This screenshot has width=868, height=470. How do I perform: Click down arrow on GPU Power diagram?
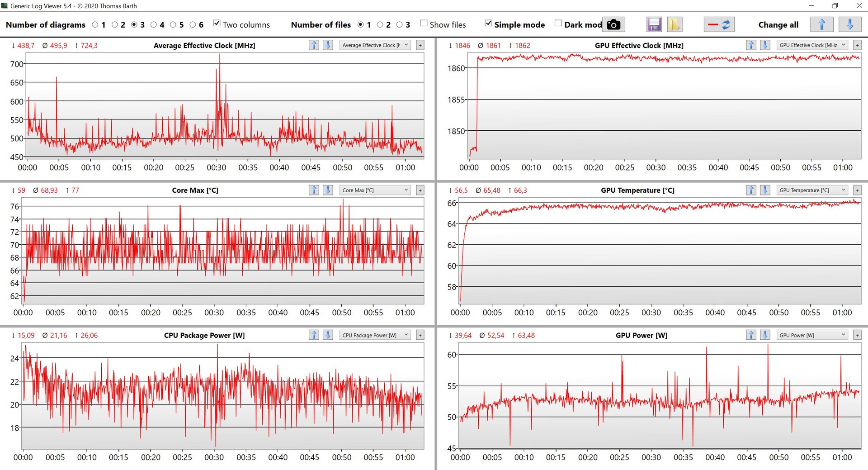pyautogui.click(x=765, y=335)
